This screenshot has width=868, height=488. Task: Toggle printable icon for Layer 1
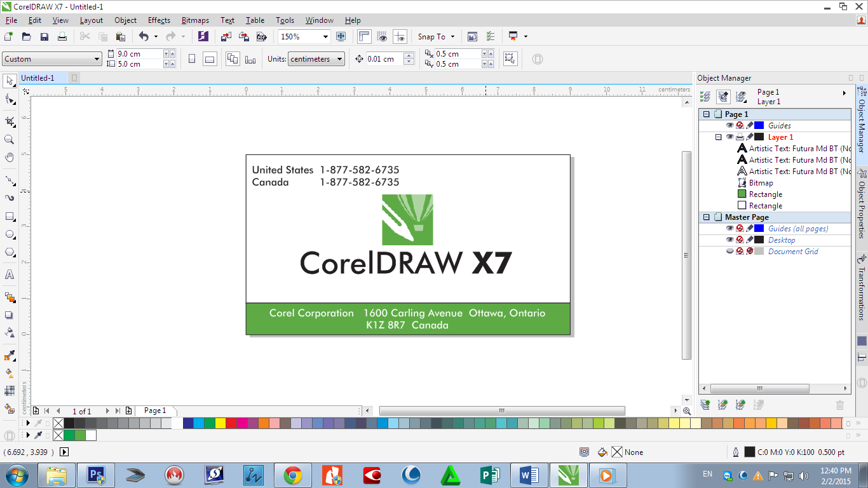tap(740, 137)
